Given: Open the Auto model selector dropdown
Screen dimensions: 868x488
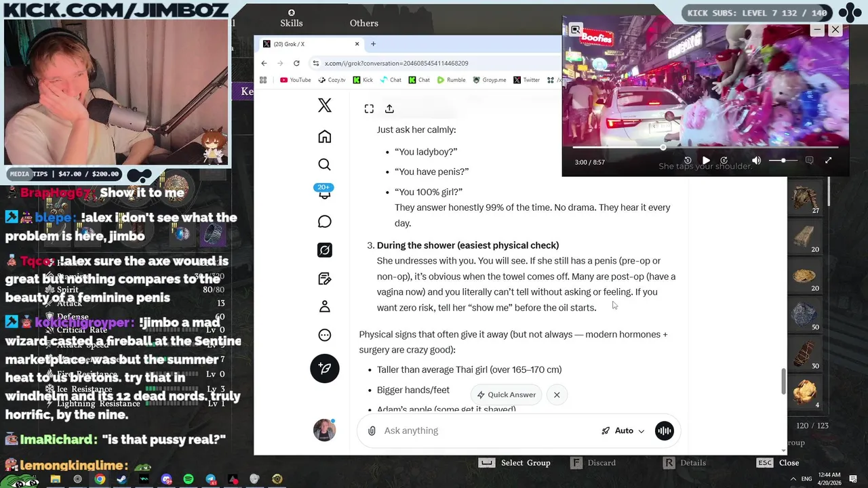Looking at the screenshot, I should (623, 430).
